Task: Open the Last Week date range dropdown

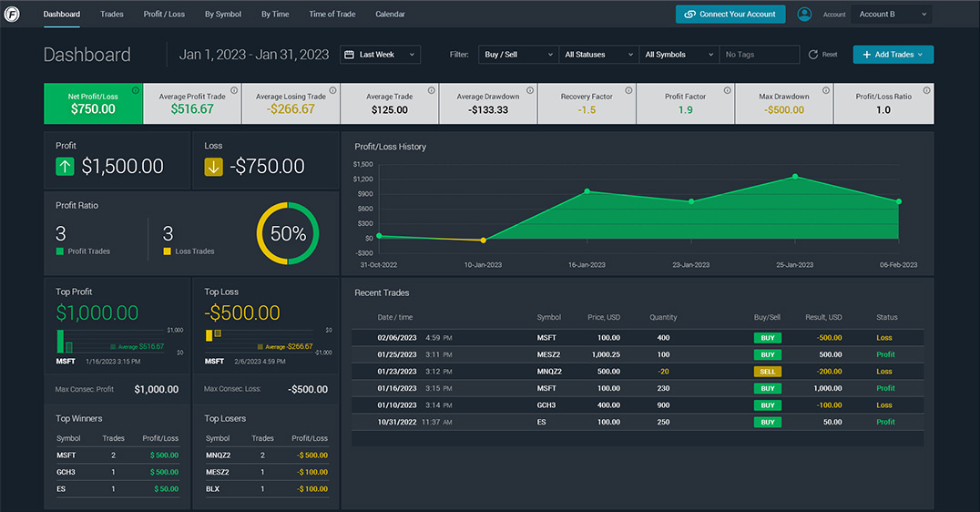Action: (x=380, y=55)
